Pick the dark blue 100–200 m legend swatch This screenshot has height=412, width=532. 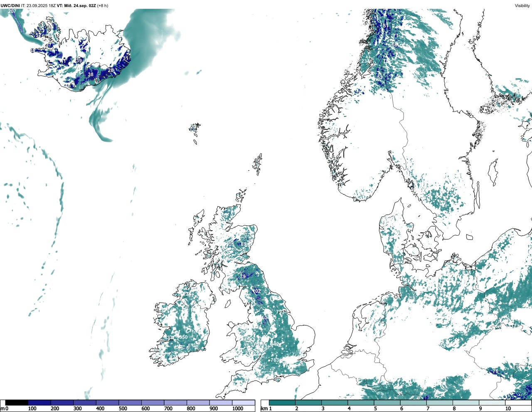(39, 403)
